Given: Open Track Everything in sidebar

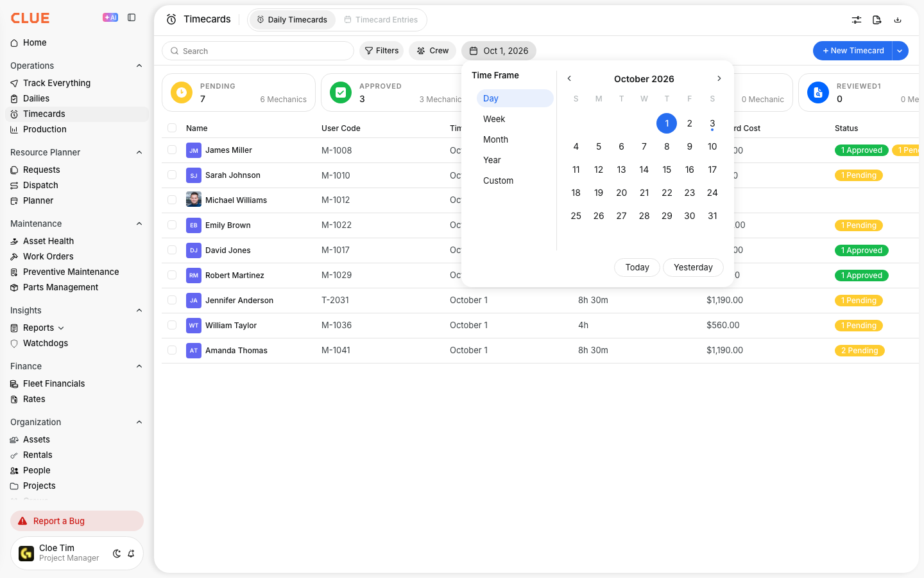Looking at the screenshot, I should pos(77,83).
